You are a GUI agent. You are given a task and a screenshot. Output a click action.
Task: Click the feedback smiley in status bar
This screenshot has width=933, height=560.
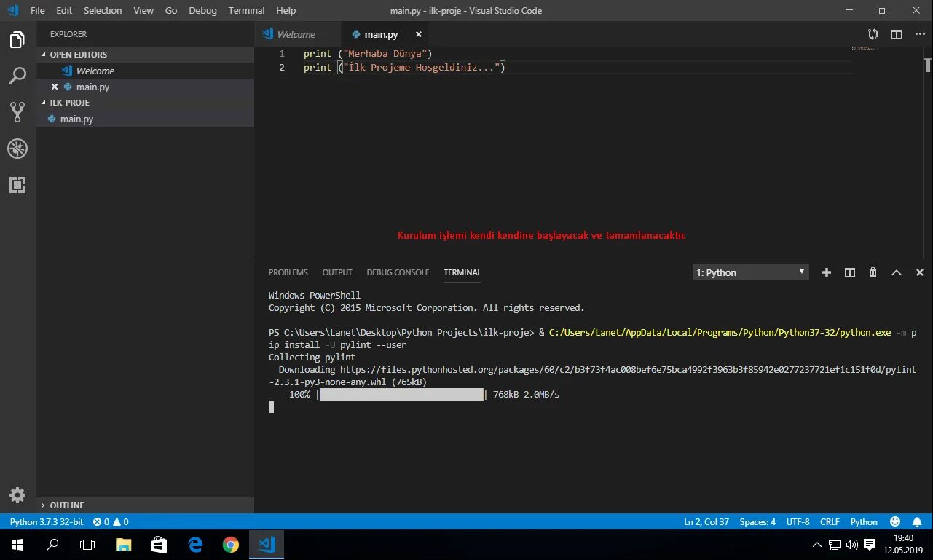(x=895, y=521)
